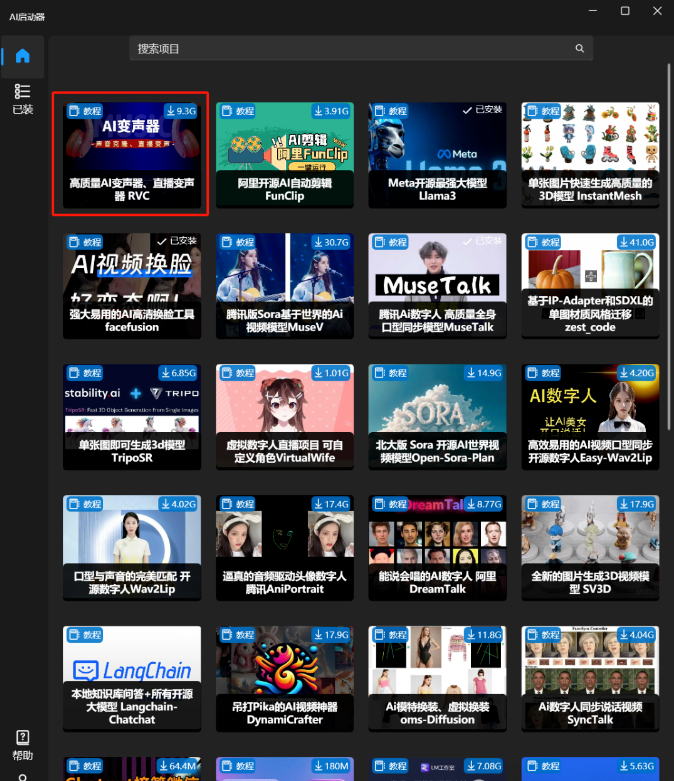Download DynamiCrafter 17.9G package
The width and height of the screenshot is (674, 781).
(x=331, y=635)
